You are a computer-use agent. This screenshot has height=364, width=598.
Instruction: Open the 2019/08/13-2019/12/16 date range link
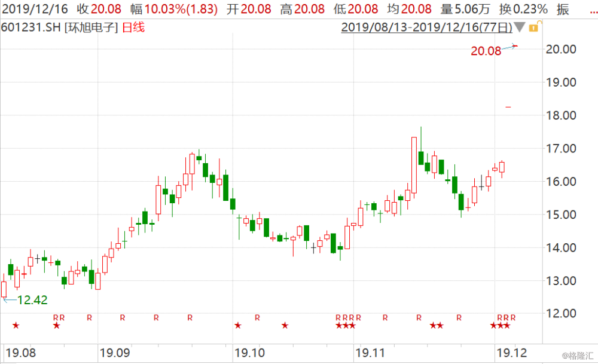coord(427,27)
